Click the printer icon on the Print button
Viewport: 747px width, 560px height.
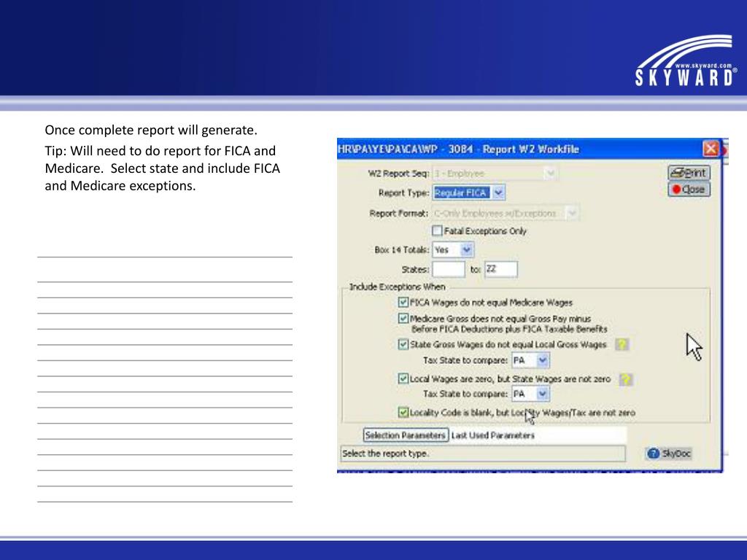pyautogui.click(x=676, y=174)
